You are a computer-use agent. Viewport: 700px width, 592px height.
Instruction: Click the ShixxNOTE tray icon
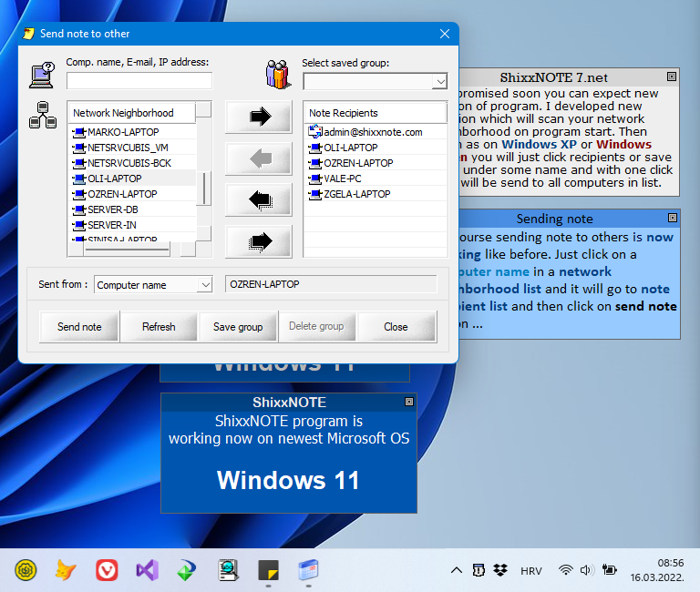479,570
